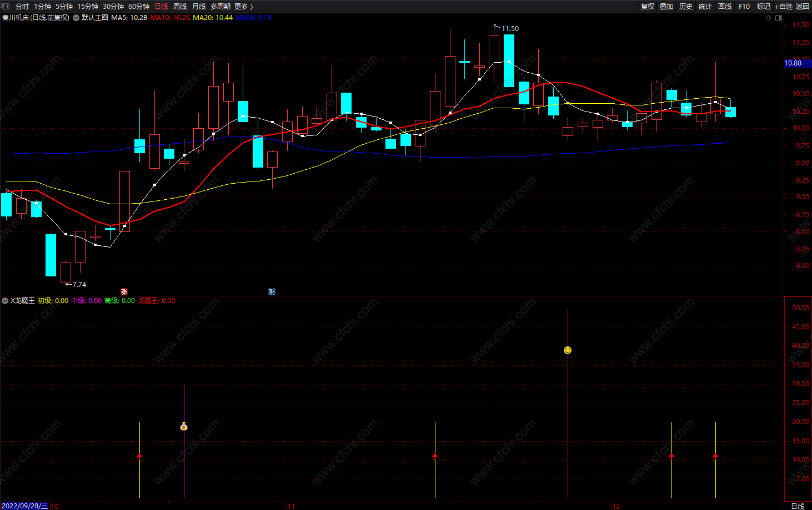The image size is (812, 510).
Task: Click the top-left panel toggle icon
Action: [x=6, y=6]
